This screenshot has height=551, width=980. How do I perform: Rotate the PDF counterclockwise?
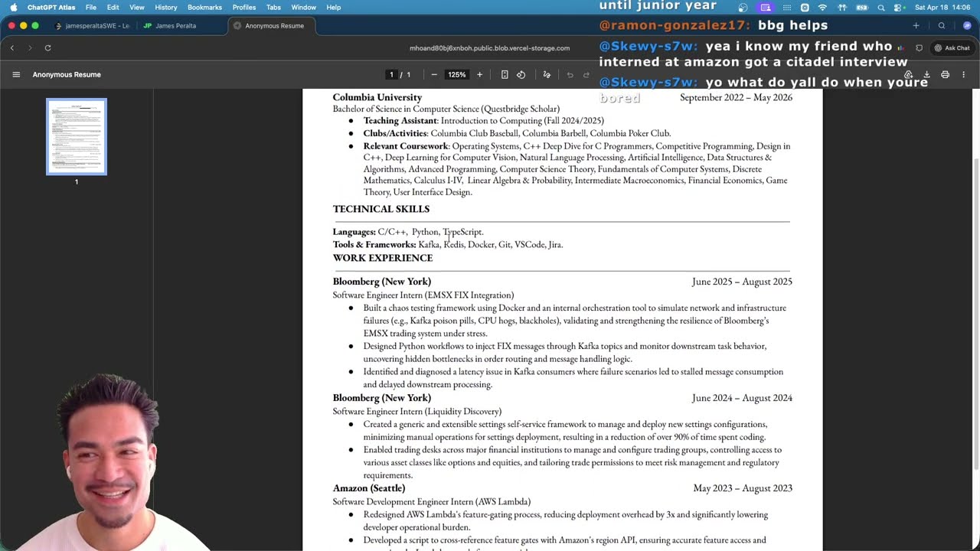pos(521,74)
